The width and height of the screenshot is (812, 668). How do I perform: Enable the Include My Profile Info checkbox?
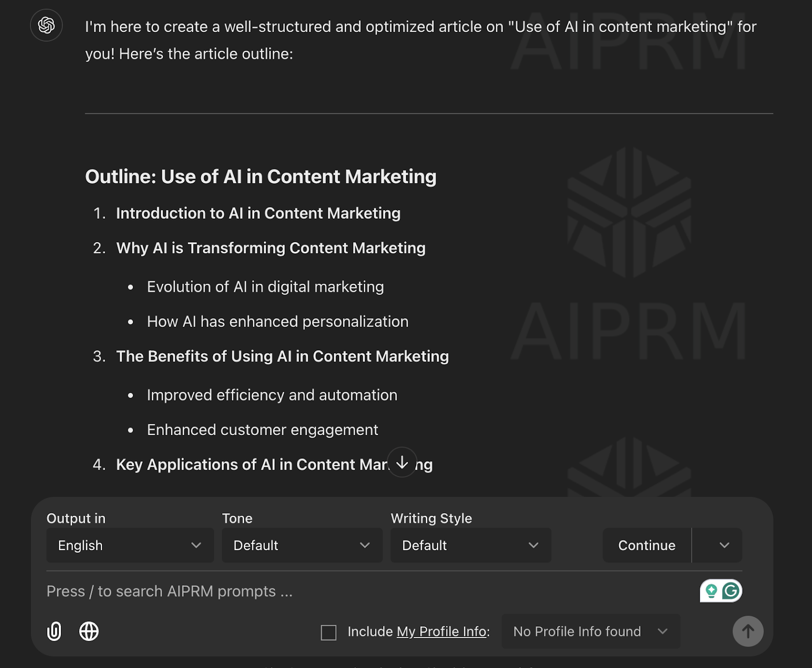pyautogui.click(x=329, y=632)
